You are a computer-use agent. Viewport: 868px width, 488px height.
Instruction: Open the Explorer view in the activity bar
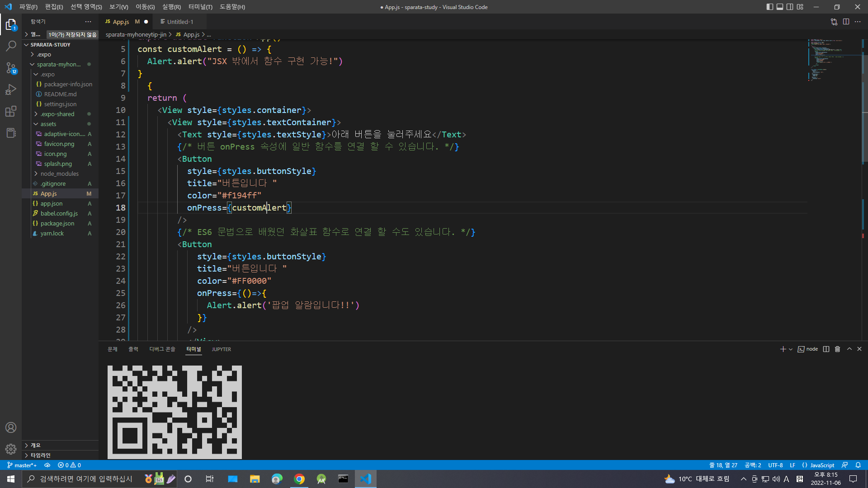[x=11, y=24]
